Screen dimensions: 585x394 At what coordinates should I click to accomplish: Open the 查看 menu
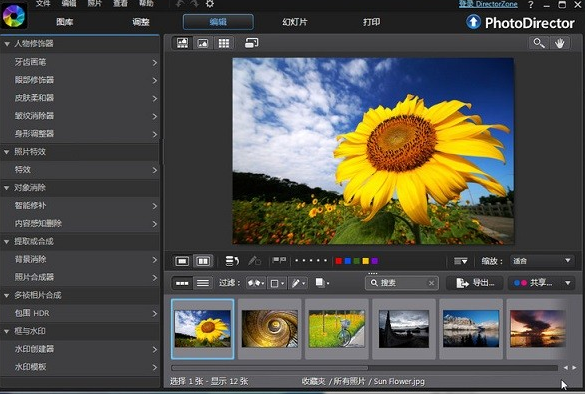pos(120,3)
